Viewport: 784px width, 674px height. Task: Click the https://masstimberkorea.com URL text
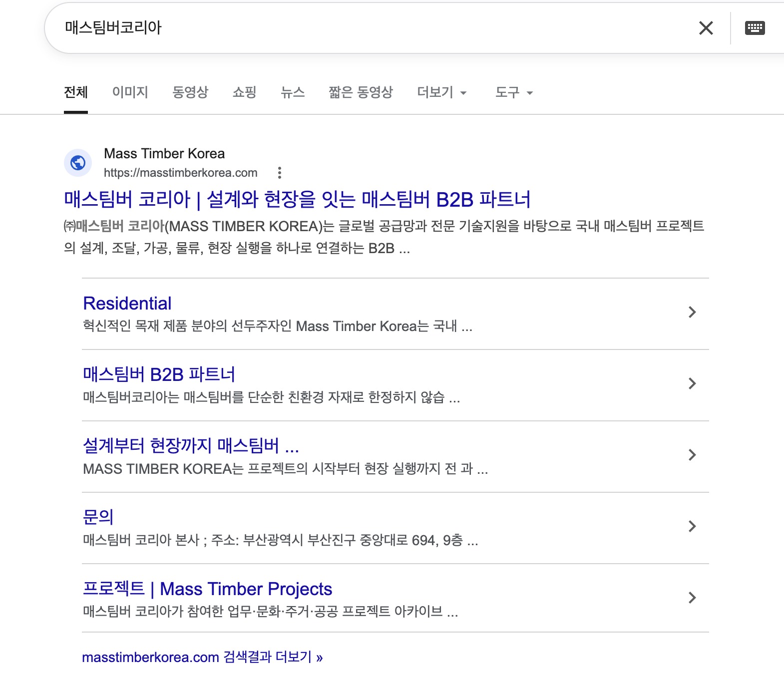[181, 173]
